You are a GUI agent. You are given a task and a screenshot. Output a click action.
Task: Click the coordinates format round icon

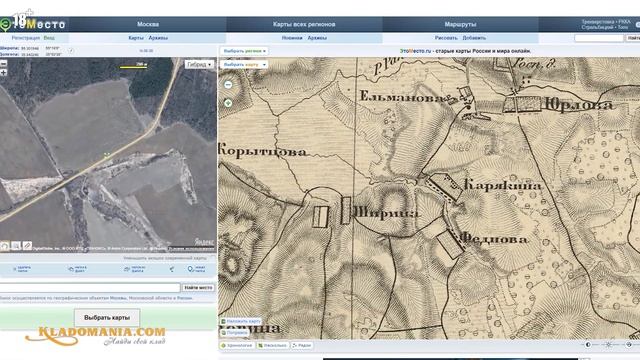[x=71, y=51]
